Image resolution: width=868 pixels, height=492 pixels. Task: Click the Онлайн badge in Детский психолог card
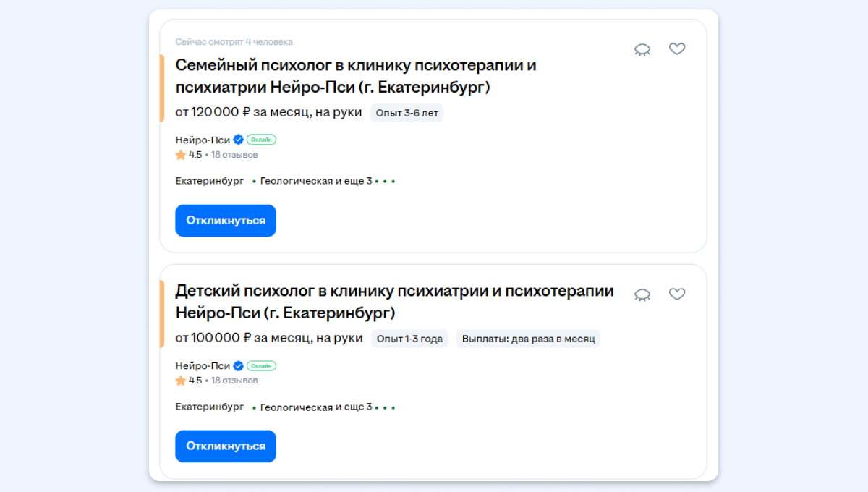point(261,365)
